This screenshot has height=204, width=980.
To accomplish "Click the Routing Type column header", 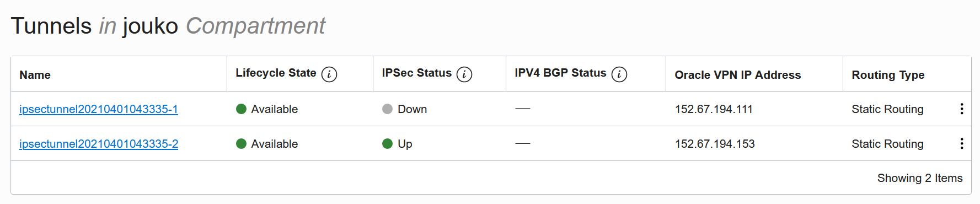I will tap(888, 75).
